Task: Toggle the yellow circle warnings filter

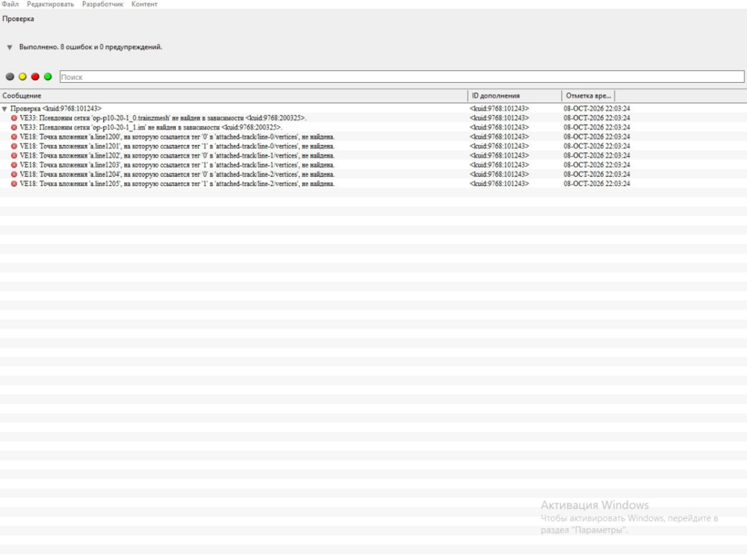Action: coord(22,77)
